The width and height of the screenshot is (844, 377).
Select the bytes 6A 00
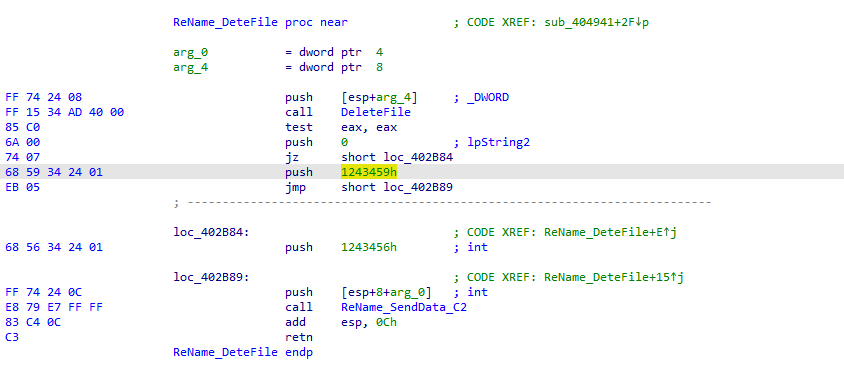click(22, 142)
